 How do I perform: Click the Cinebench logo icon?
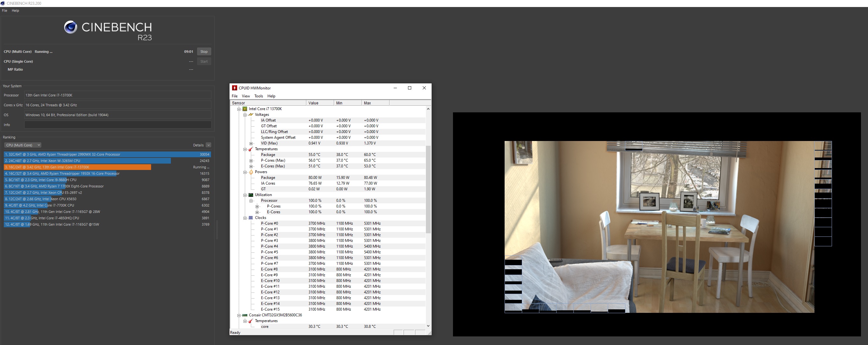click(x=70, y=27)
